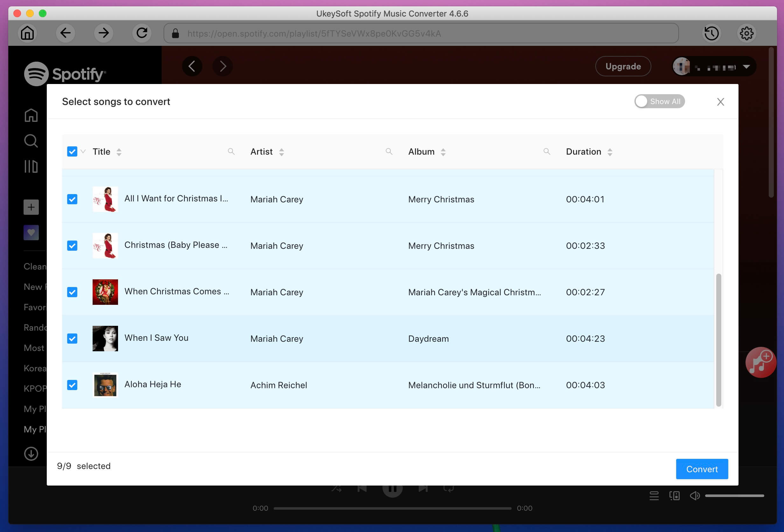Click the playback progress bar
Image resolution: width=784 pixels, height=532 pixels.
[x=392, y=508]
